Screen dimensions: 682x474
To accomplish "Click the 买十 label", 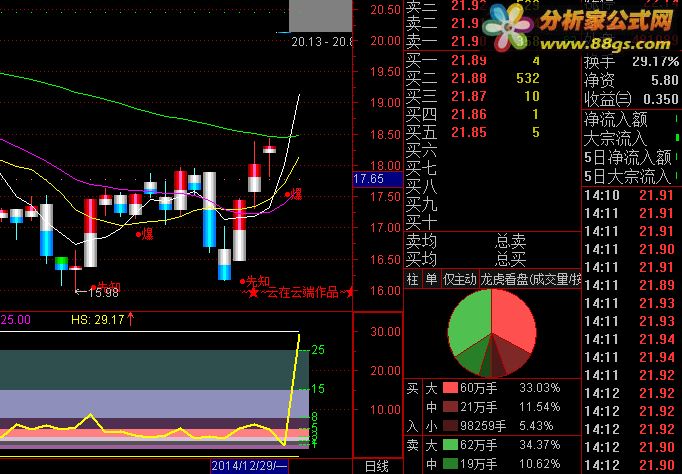I will tap(421, 223).
